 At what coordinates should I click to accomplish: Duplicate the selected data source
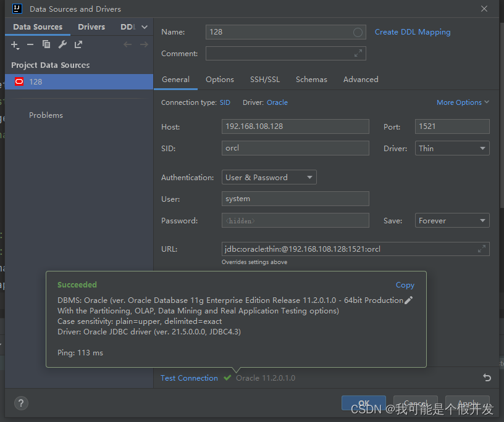click(x=46, y=44)
